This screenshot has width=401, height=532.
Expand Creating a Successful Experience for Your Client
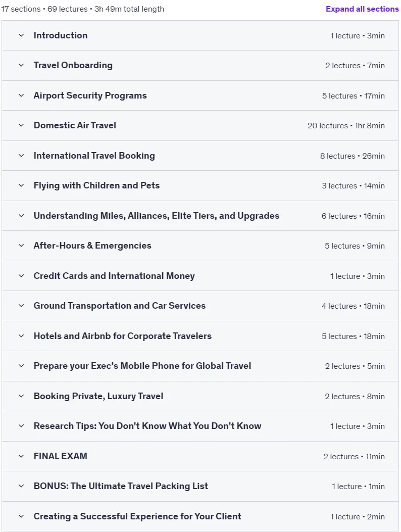137,516
